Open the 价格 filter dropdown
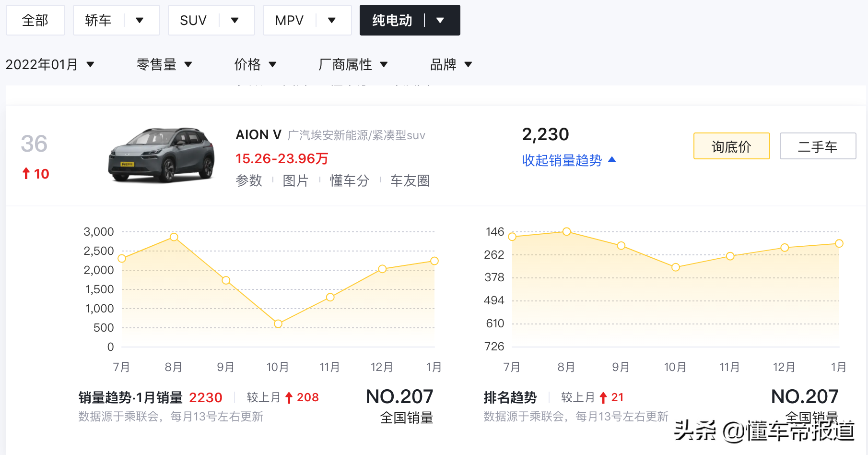Screen dimensions: 868x455 click(255, 64)
